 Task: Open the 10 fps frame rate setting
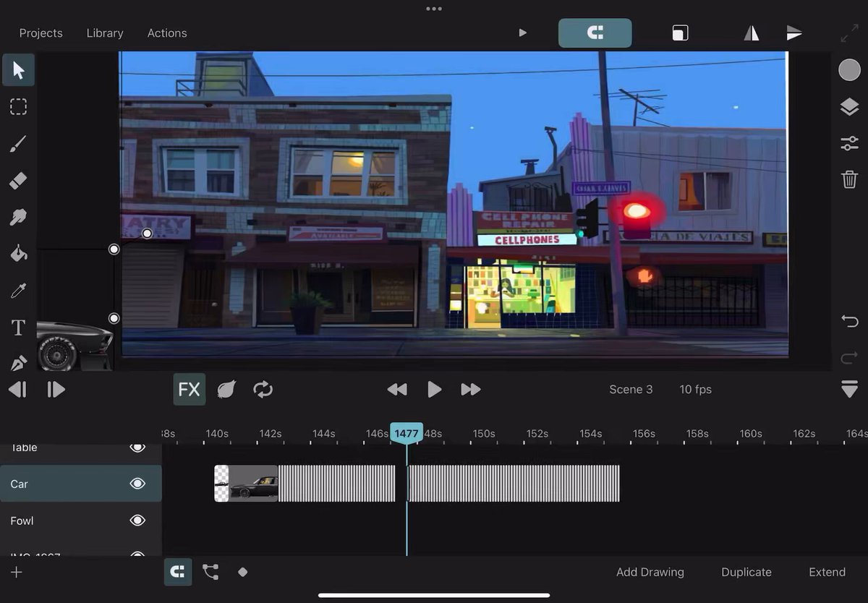point(695,389)
